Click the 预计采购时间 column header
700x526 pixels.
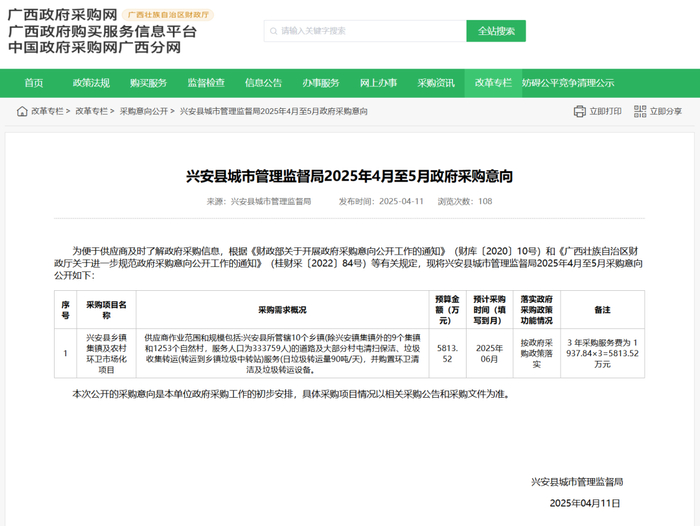(489, 310)
